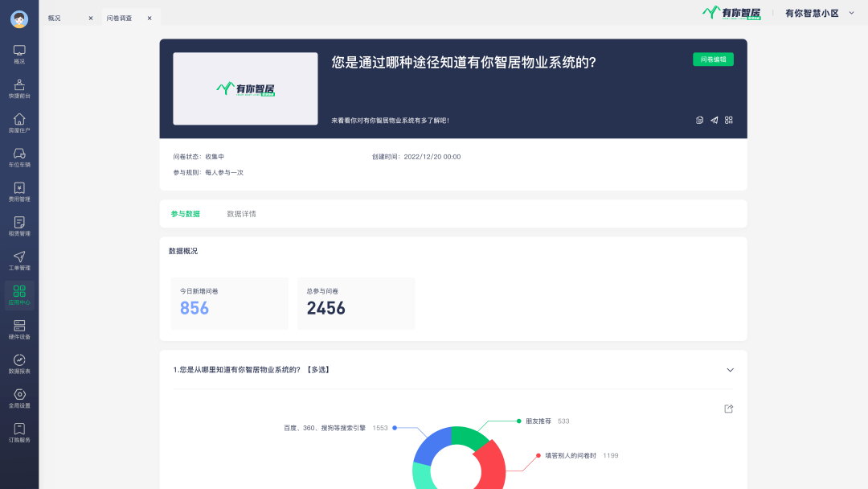This screenshot has width=868, height=489.
Task: Click the 朋友推荐 533 chart label
Action: [x=547, y=421]
